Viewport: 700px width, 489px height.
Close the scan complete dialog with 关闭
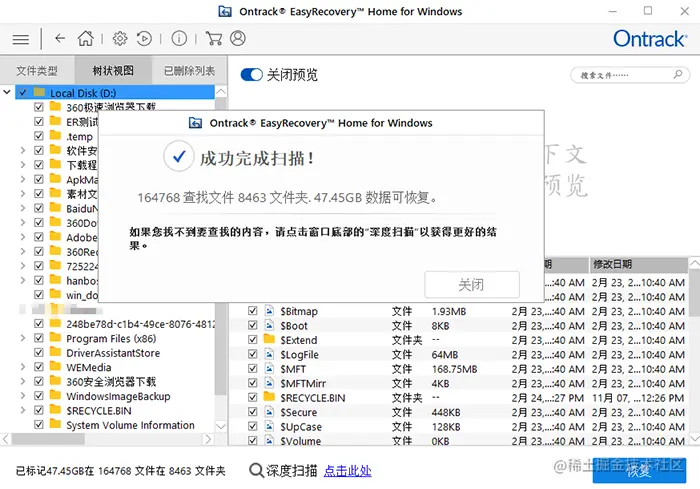(472, 284)
